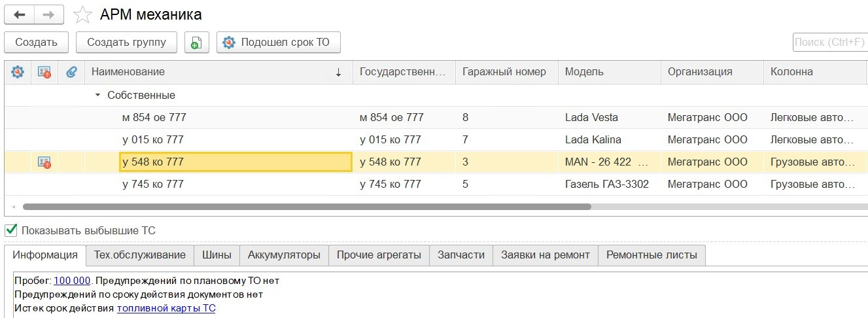Open the Тех.обслуживание tab
Image resolution: width=868 pixels, height=318 pixels.
pyautogui.click(x=140, y=255)
